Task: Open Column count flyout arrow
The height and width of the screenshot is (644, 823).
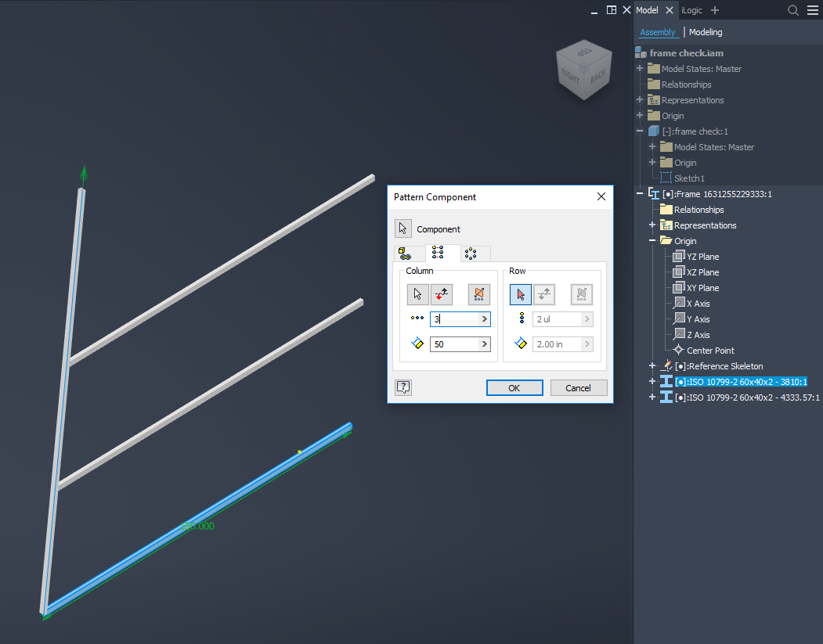Action: [485, 318]
